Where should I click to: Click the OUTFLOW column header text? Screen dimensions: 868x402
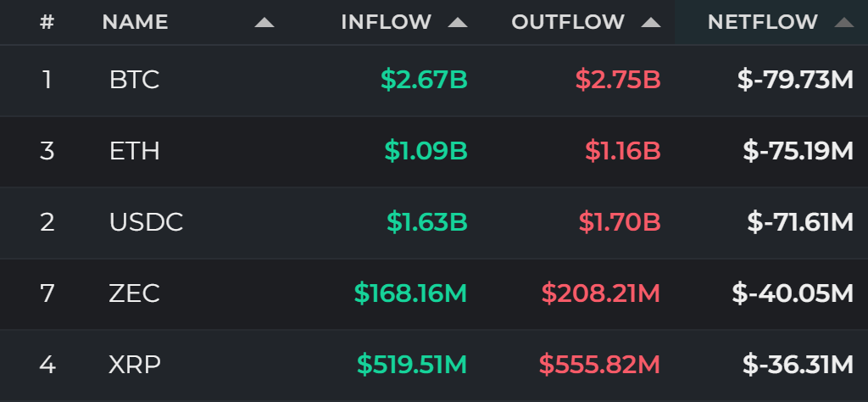[x=567, y=22]
